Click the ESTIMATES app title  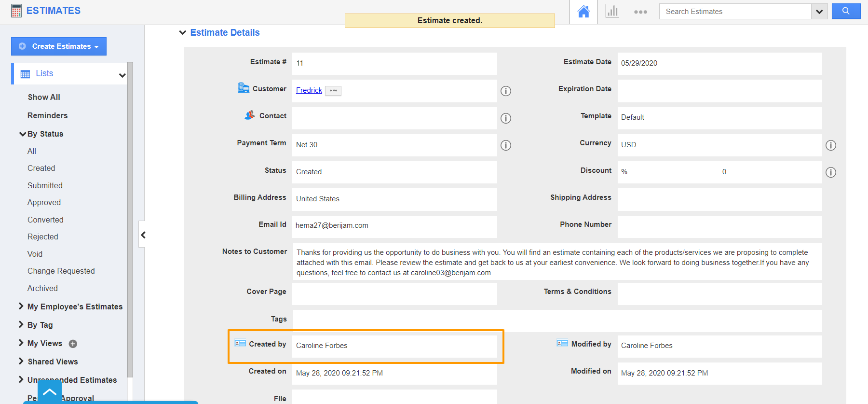point(54,11)
